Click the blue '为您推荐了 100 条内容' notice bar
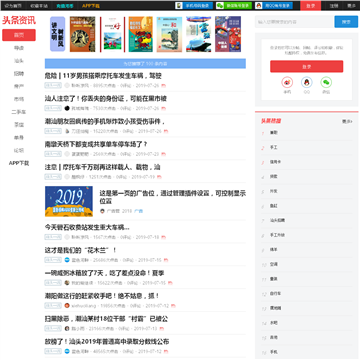360x360 pixels. coord(145,63)
